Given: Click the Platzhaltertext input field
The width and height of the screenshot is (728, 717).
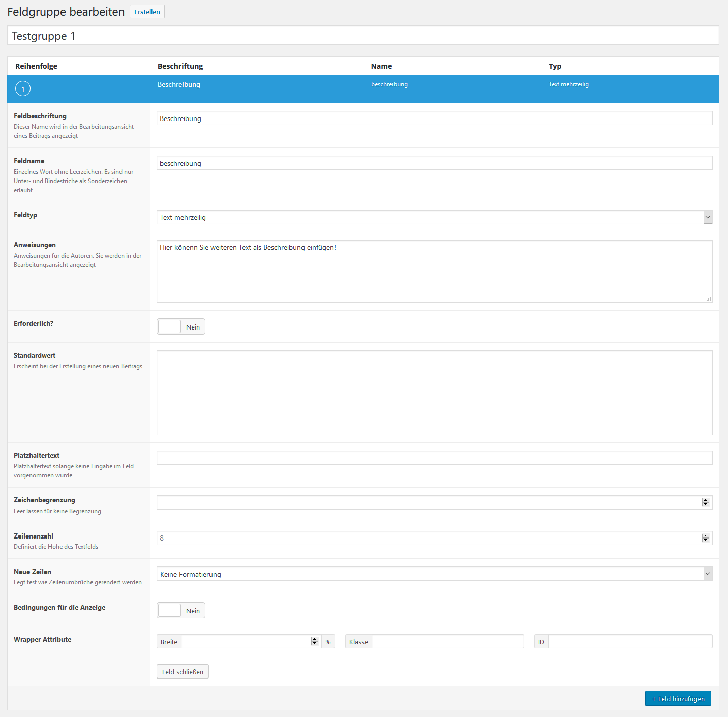Looking at the screenshot, I should [434, 458].
